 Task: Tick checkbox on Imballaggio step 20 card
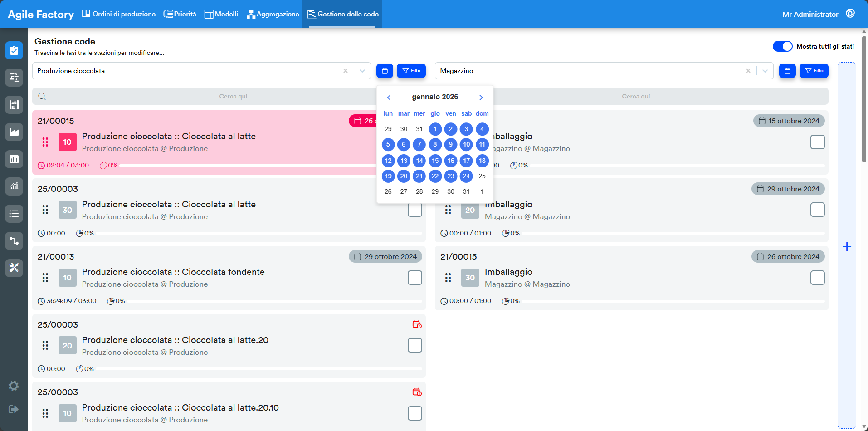tap(818, 210)
